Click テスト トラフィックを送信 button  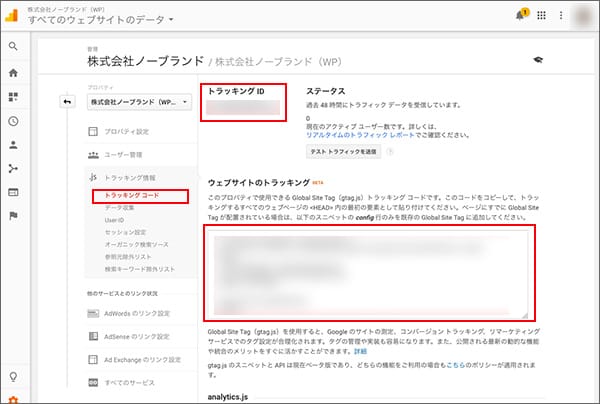point(343,152)
